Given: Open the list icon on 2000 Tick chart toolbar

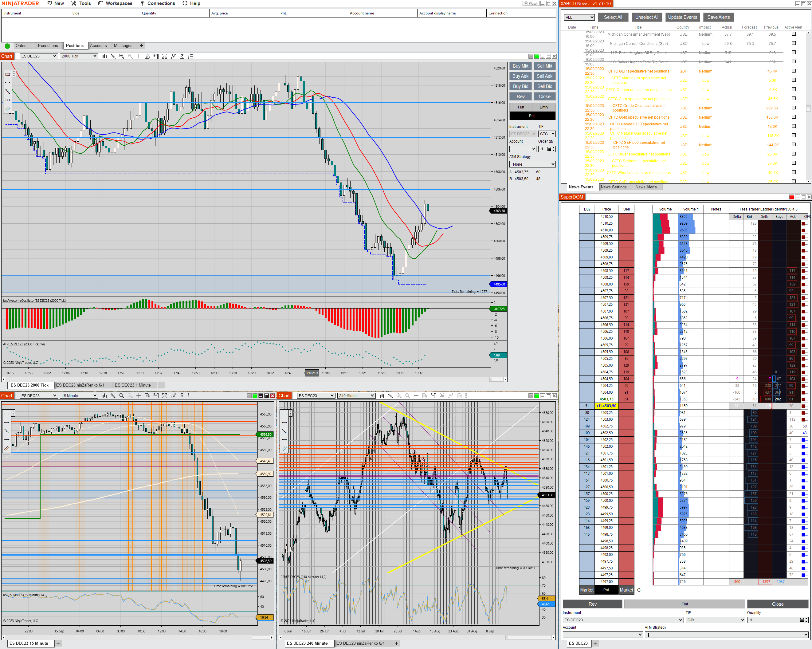Looking at the screenshot, I should (190, 56).
